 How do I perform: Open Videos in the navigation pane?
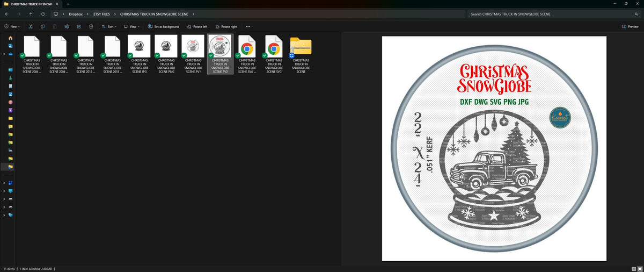point(10,110)
